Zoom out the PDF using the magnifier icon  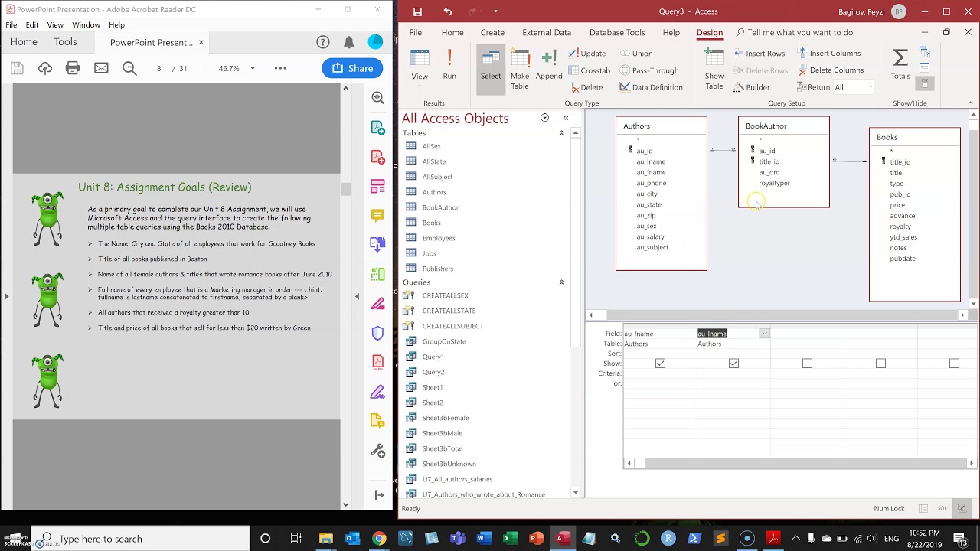coord(130,68)
